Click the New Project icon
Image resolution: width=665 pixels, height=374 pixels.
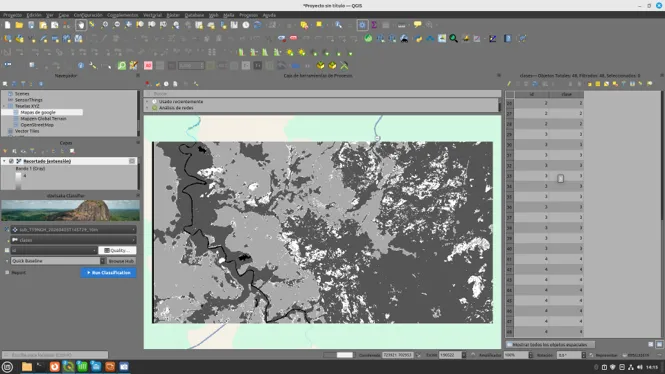click(x=7, y=25)
